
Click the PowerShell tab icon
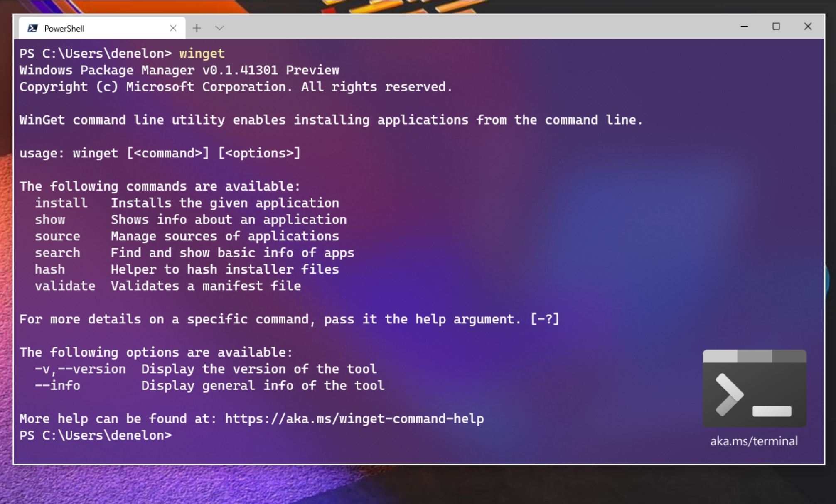pyautogui.click(x=32, y=27)
